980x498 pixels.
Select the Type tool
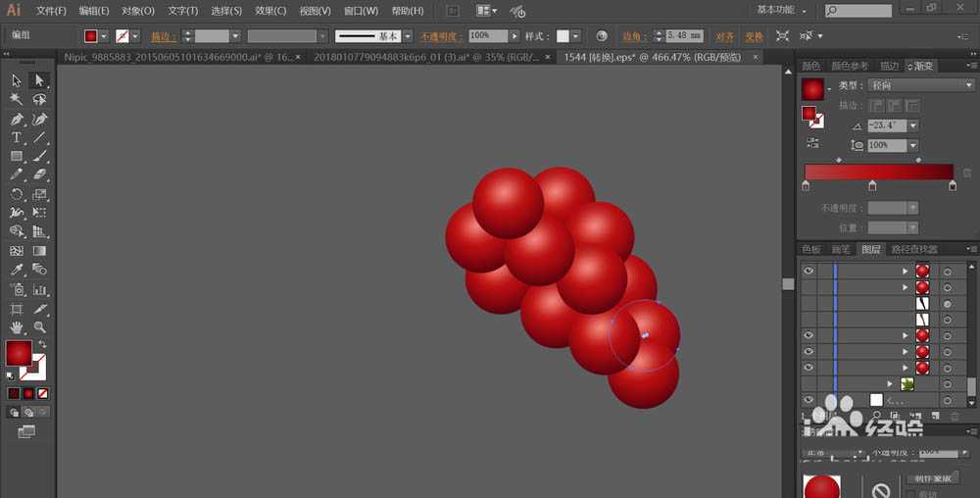point(17,137)
